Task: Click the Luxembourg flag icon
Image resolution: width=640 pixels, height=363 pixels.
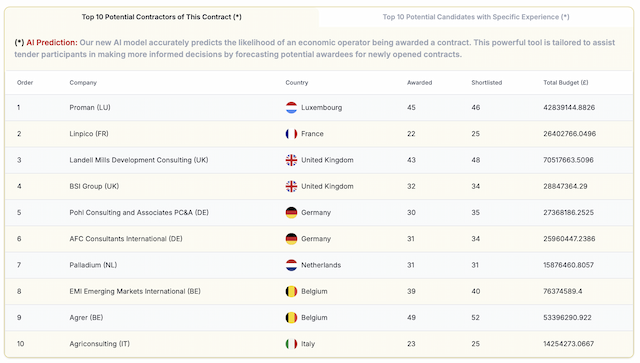Action: tap(291, 107)
